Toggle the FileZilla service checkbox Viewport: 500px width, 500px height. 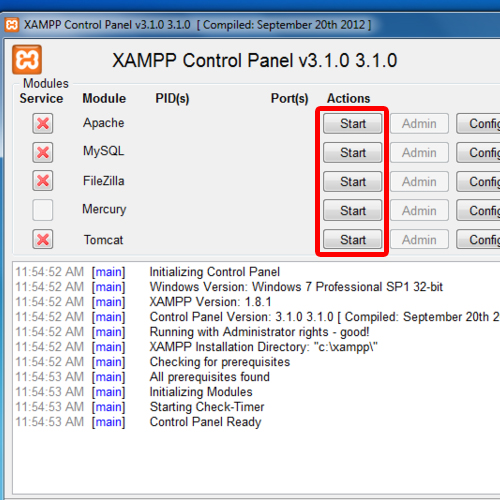43,181
